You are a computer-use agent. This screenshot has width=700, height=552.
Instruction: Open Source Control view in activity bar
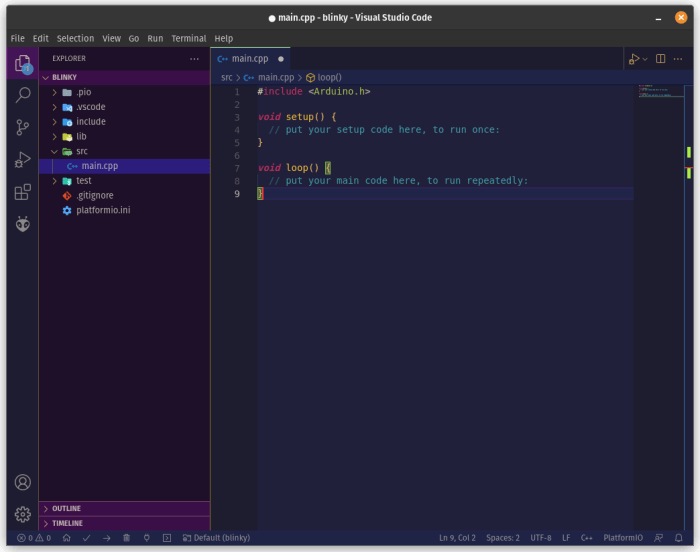(x=22, y=127)
